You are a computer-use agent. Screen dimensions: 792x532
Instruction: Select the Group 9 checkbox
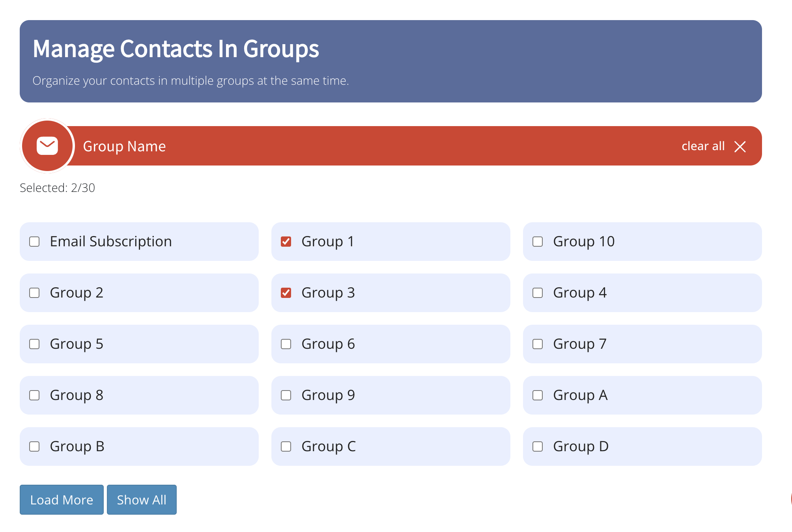click(286, 395)
